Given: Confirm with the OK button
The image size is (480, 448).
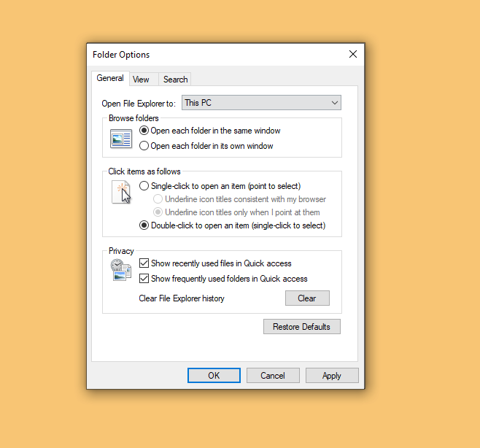Looking at the screenshot, I should (214, 376).
